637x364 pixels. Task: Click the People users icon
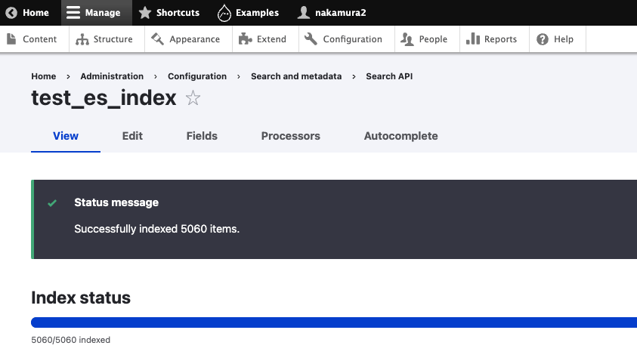pos(407,39)
